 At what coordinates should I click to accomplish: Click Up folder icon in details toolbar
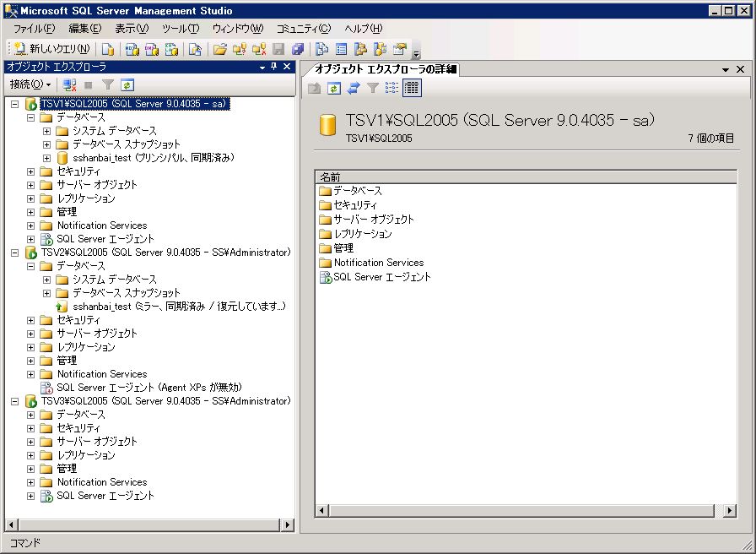point(315,88)
